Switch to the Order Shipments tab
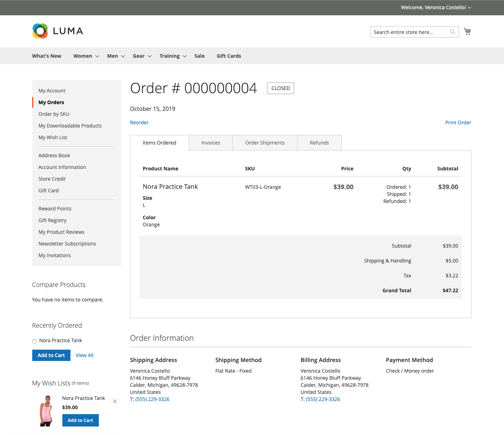Viewport: 504px width, 435px height. 265,143
